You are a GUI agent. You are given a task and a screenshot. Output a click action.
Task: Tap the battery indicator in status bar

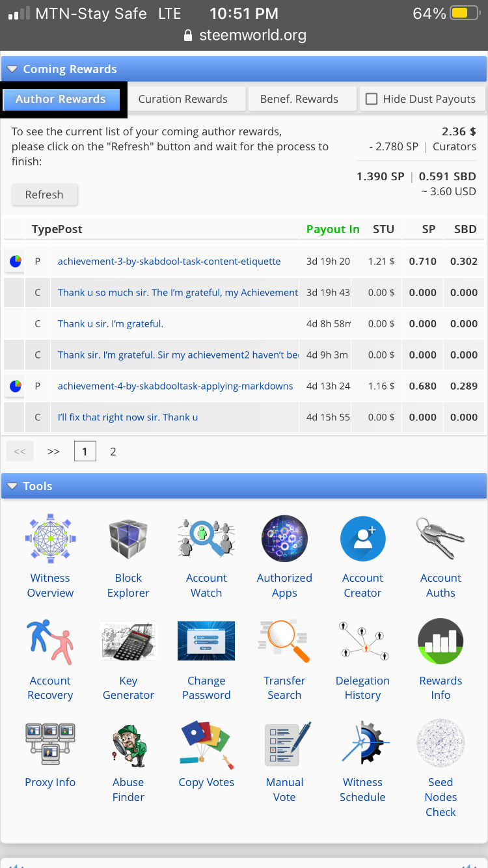(466, 13)
